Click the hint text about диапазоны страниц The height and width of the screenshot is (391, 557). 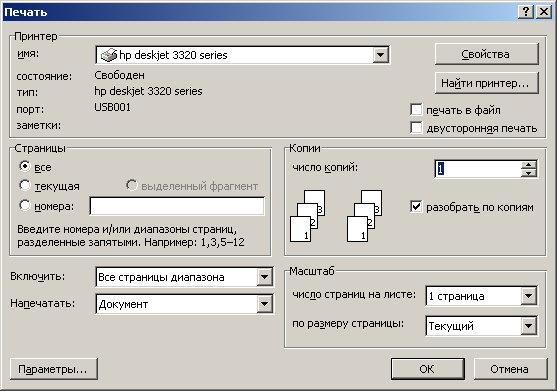click(x=131, y=236)
